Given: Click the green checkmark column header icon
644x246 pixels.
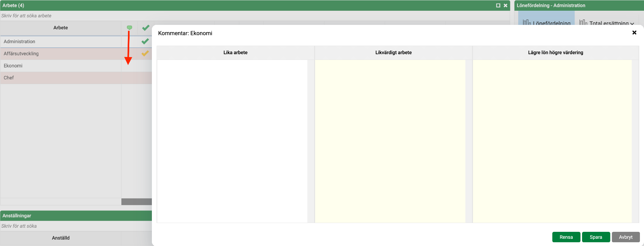Looking at the screenshot, I should [x=146, y=28].
